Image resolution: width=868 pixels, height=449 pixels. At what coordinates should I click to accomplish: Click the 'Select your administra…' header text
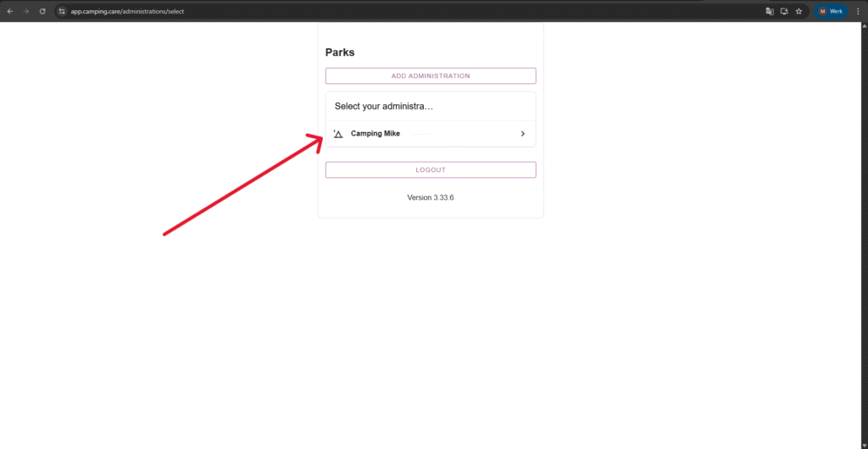[384, 107]
